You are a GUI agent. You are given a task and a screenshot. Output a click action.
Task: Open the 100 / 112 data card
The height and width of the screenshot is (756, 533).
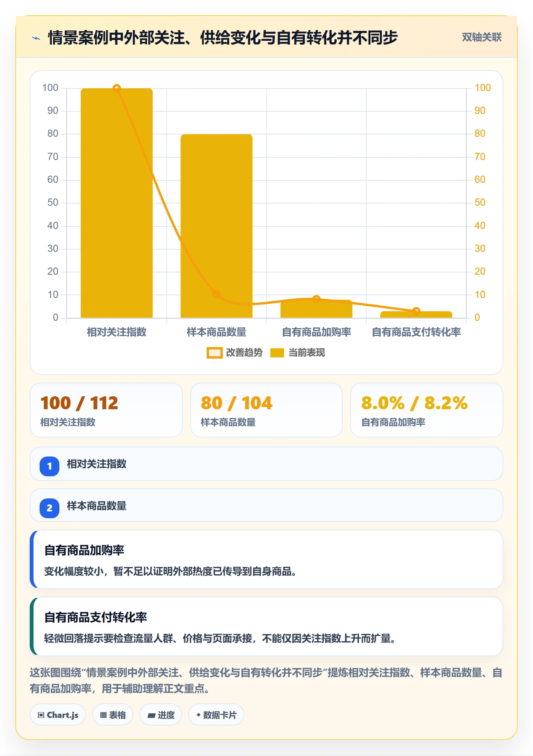pyautogui.click(x=106, y=410)
